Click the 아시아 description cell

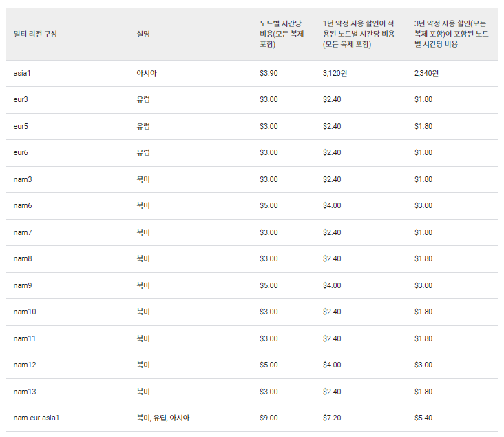click(147, 73)
